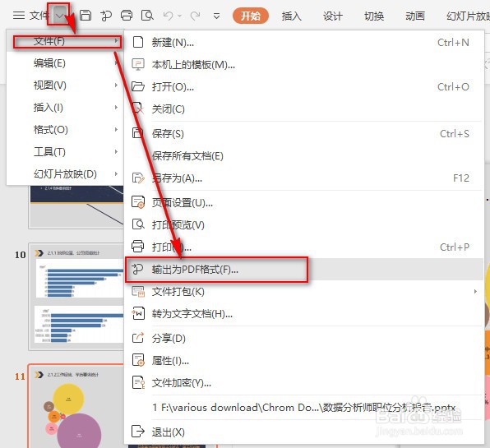This screenshot has width=490, height=448.
Task: Click the export to PDF toolbar icon
Action: 106,16
